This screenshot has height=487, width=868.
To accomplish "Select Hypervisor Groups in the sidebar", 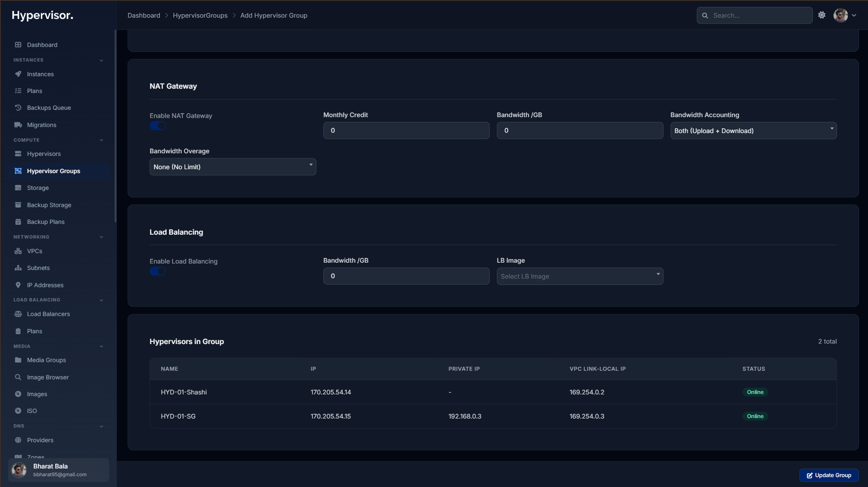I will [53, 171].
